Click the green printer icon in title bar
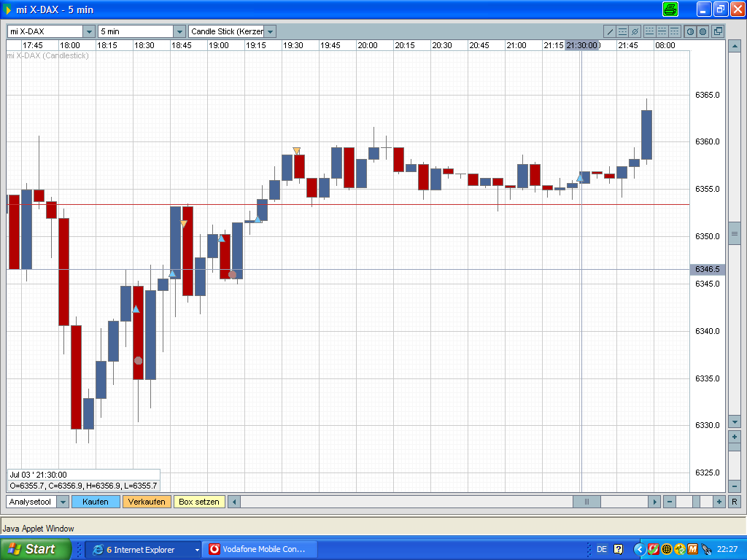 tap(670, 9)
